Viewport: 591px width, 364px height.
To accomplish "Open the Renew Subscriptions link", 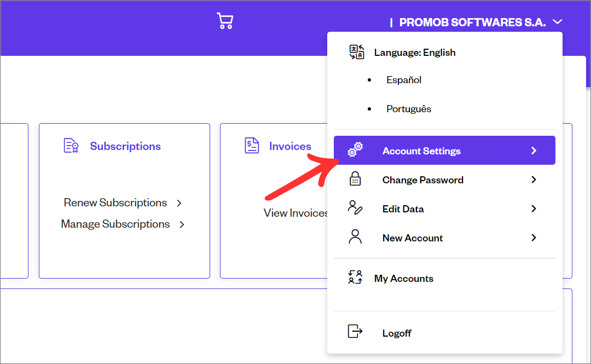I will (115, 203).
